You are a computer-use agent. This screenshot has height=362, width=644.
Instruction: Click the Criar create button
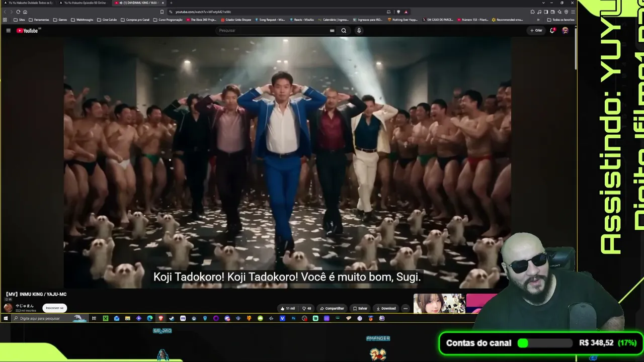[x=536, y=31]
